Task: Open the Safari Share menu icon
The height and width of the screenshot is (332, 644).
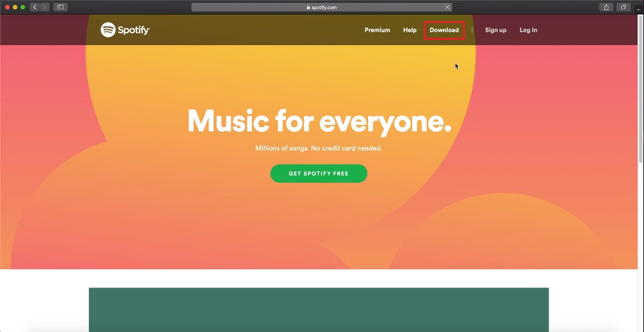Action: tap(607, 7)
